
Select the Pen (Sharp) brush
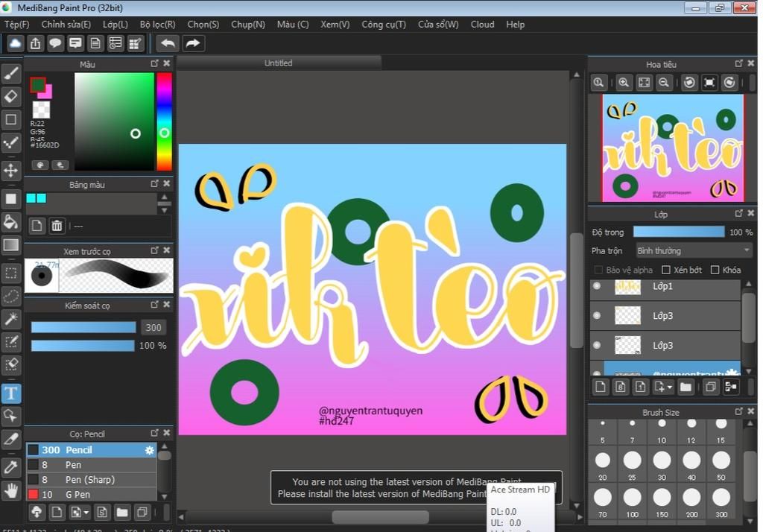tap(92, 479)
